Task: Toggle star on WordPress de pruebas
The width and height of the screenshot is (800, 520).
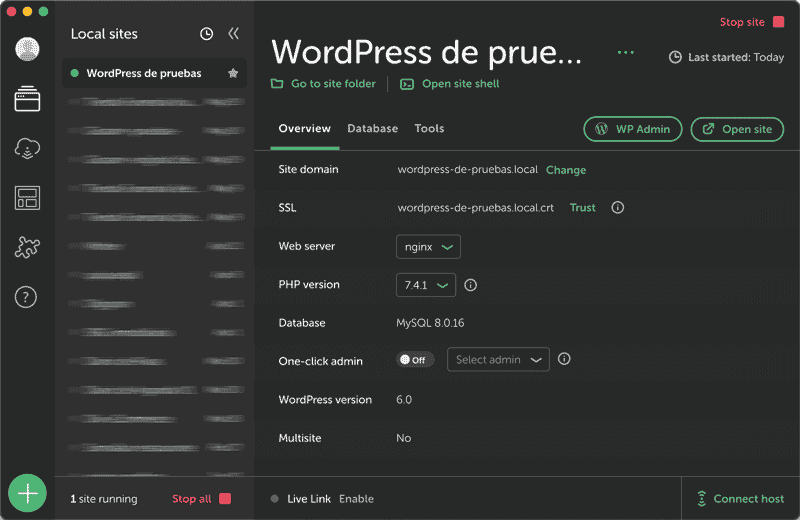Action: point(233,73)
